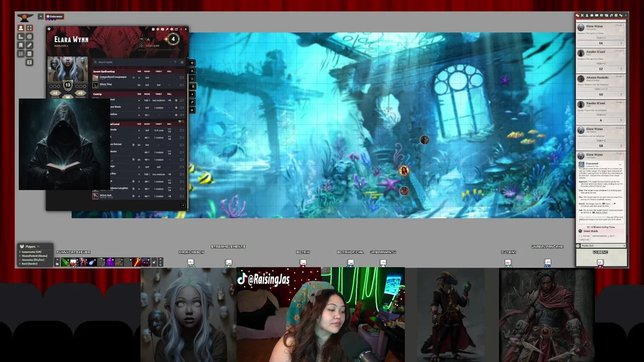Click the Long Rest campfire icon

[x=148, y=39]
